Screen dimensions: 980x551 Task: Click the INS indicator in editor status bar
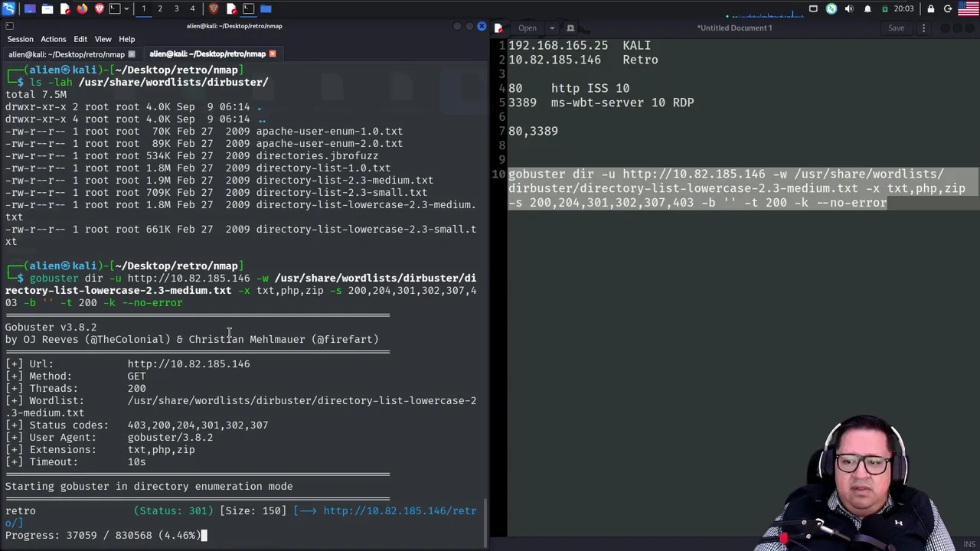[x=970, y=544]
